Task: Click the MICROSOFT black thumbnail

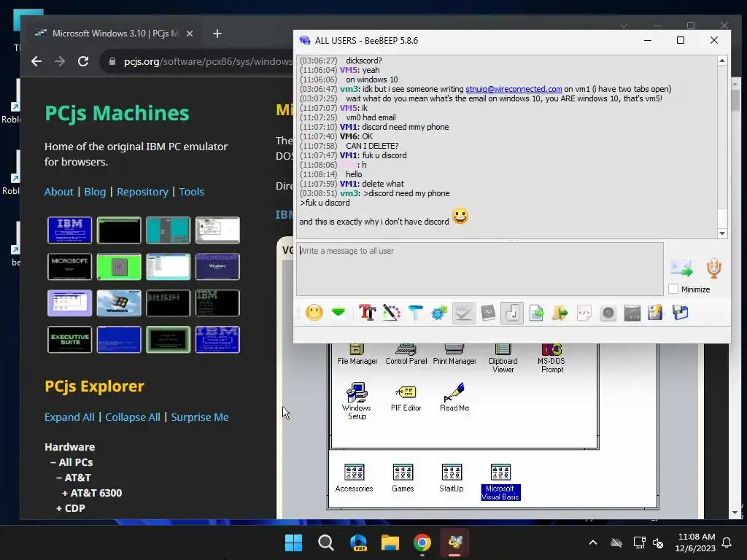Action: (x=69, y=267)
